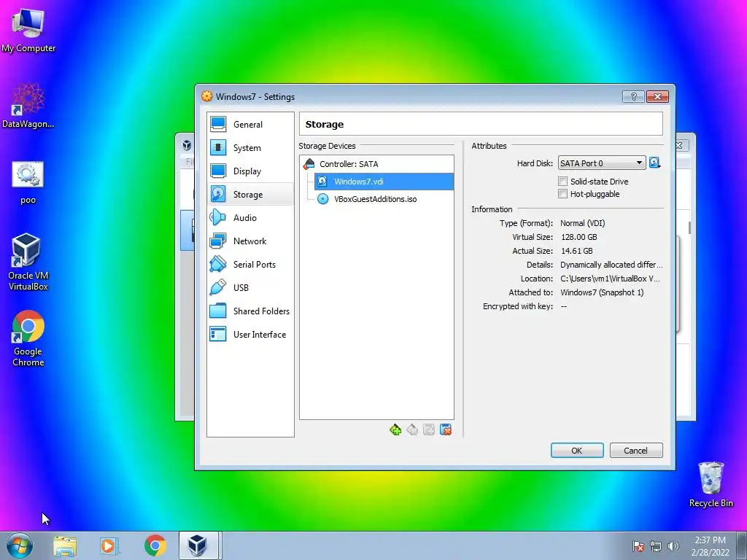
Task: Click the Virtual Size value 128.00 GB
Action: click(578, 237)
